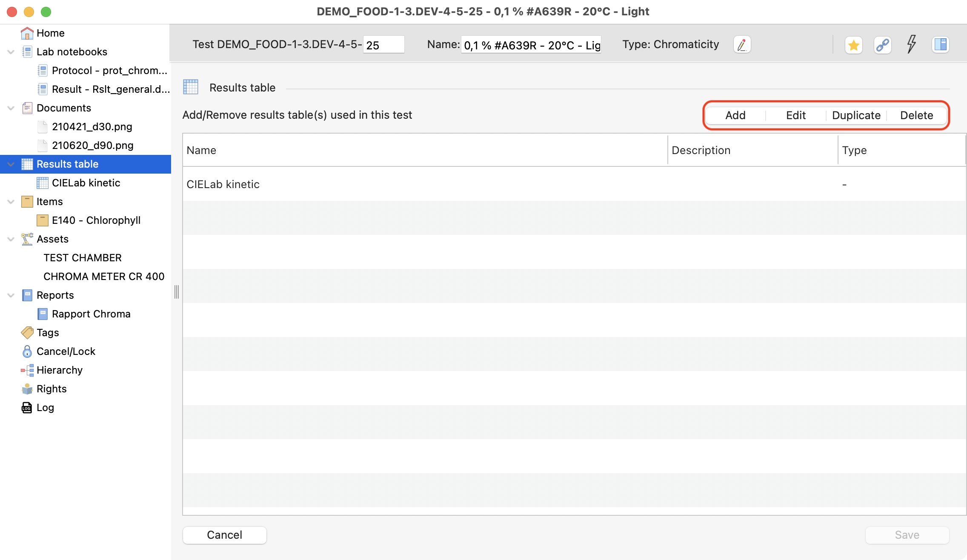This screenshot has height=560, width=967.
Task: Click the Type column header
Action: coord(902,150)
